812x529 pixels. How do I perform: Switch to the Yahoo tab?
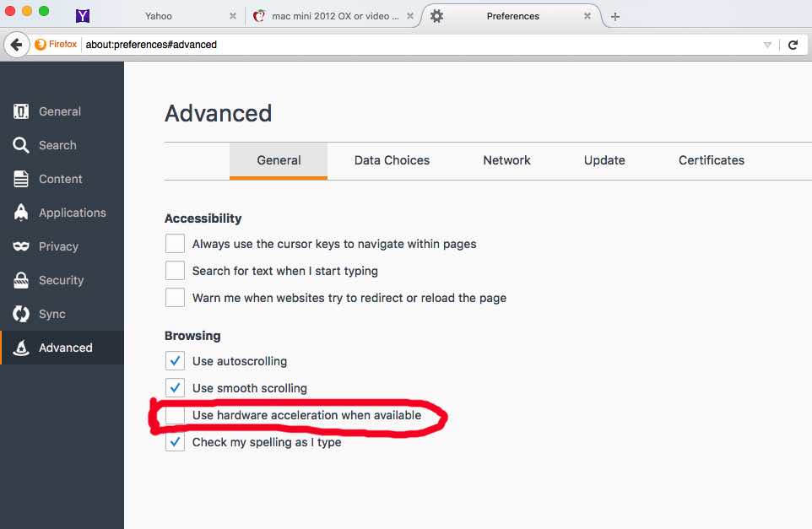coord(159,16)
